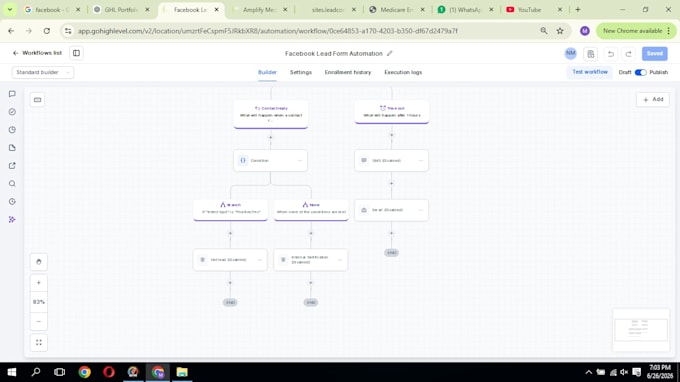680x382 pixels.
Task: Bookmark this page with star icon
Action: pos(560,31)
